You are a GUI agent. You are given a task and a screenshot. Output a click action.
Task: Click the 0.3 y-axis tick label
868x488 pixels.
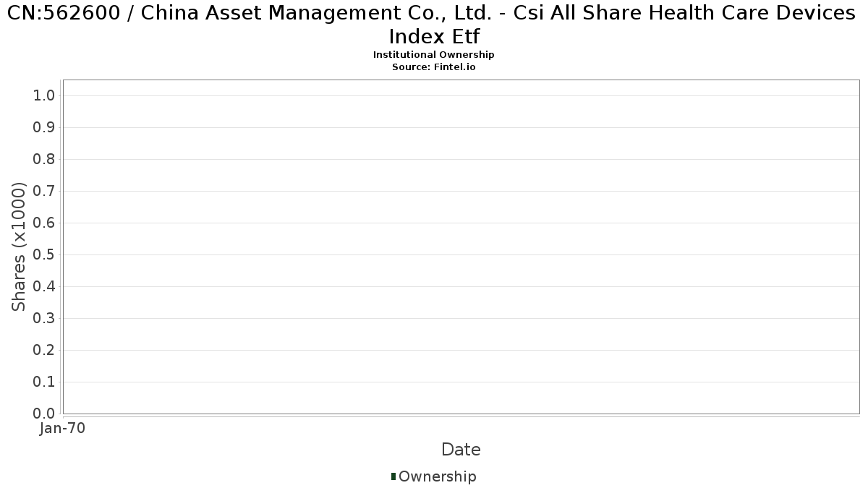tap(45, 319)
